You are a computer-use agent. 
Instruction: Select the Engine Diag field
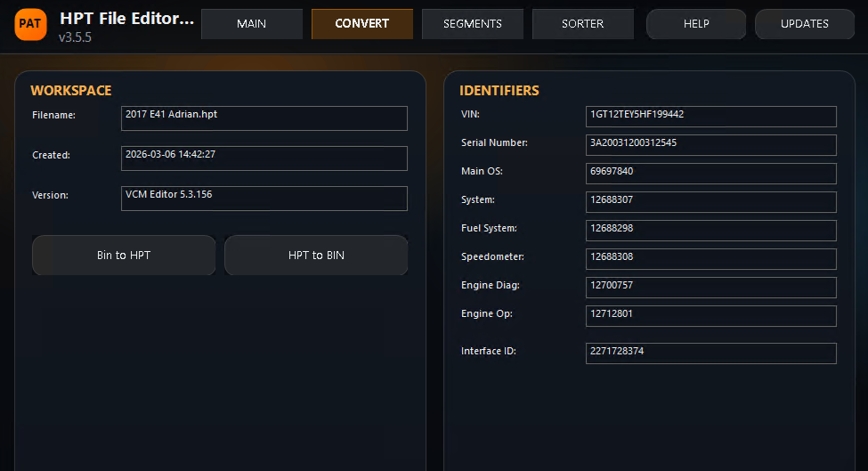[710, 288]
